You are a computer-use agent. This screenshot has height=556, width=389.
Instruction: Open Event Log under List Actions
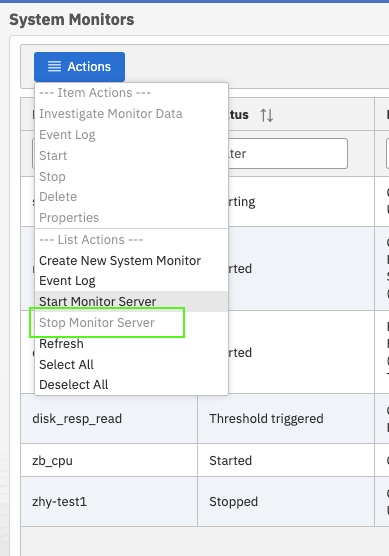point(67,281)
